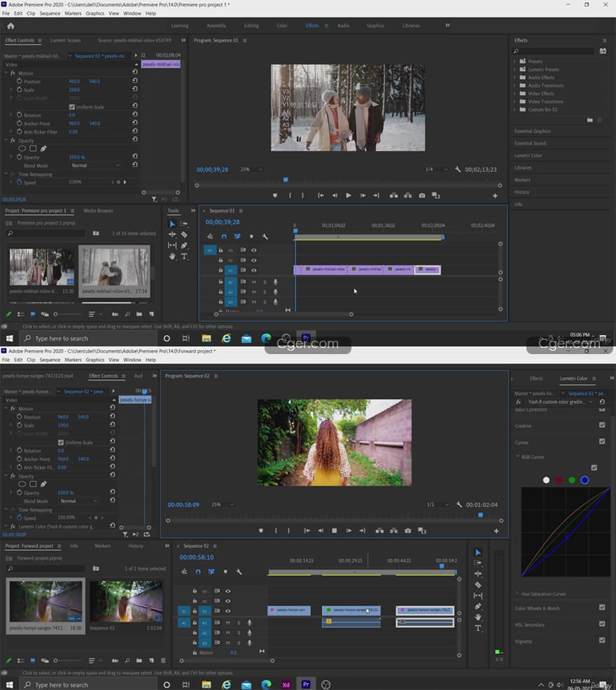Image resolution: width=616 pixels, height=690 pixels.
Task: Pick the Type tool in Forward project window
Action: [478, 628]
